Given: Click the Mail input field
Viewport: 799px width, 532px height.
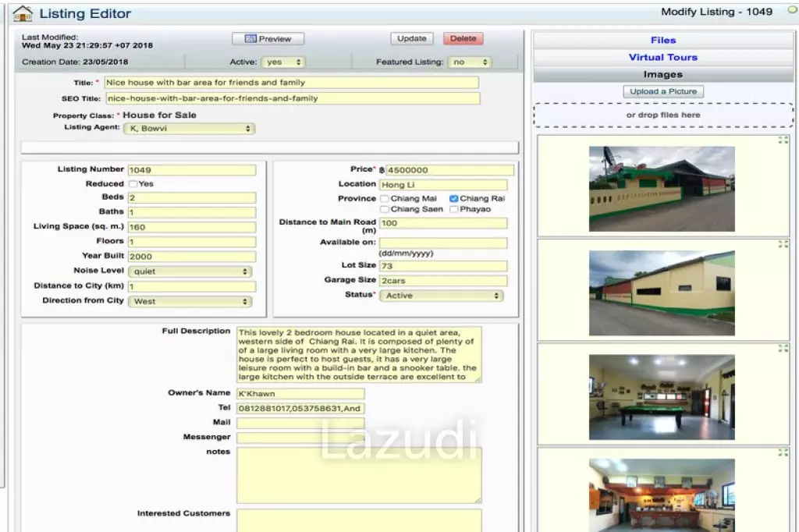Looking at the screenshot, I should click(300, 423).
